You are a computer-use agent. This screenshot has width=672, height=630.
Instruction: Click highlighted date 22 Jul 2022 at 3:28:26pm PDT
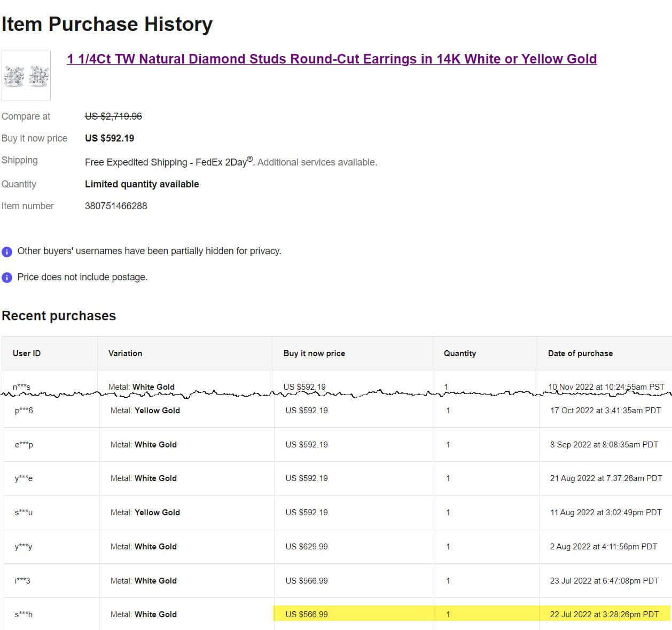click(x=605, y=615)
